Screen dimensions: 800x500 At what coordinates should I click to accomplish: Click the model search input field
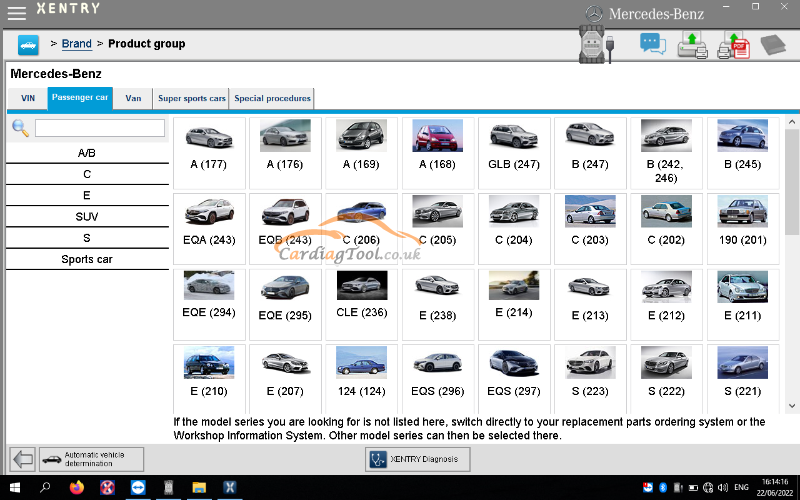click(100, 128)
